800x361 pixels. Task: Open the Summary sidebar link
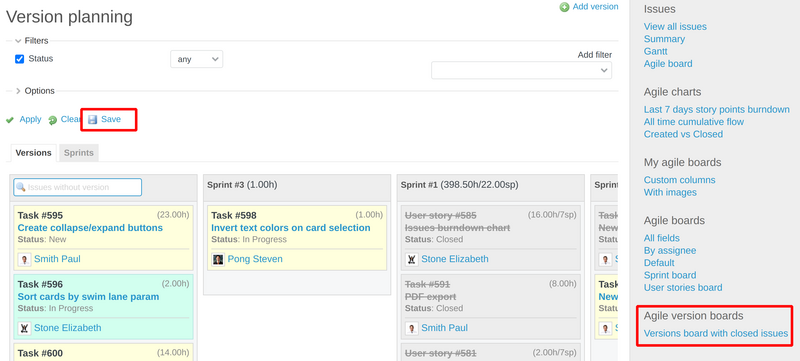point(664,39)
